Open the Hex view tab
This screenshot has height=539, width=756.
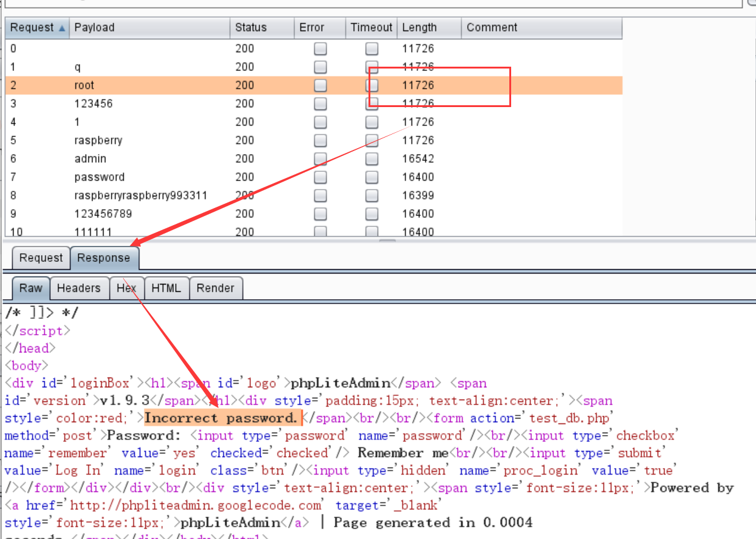tap(127, 288)
